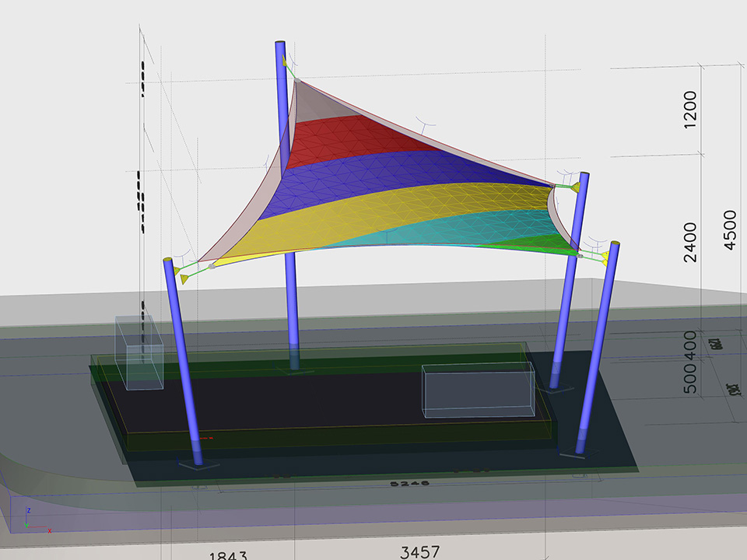Select the 1200 vertical dimension label
The width and height of the screenshot is (747, 560).
[689, 111]
